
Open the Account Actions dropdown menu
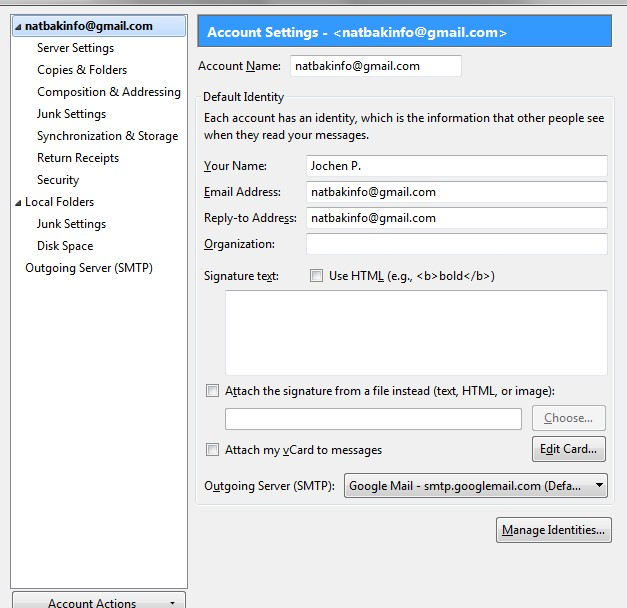coord(99,601)
